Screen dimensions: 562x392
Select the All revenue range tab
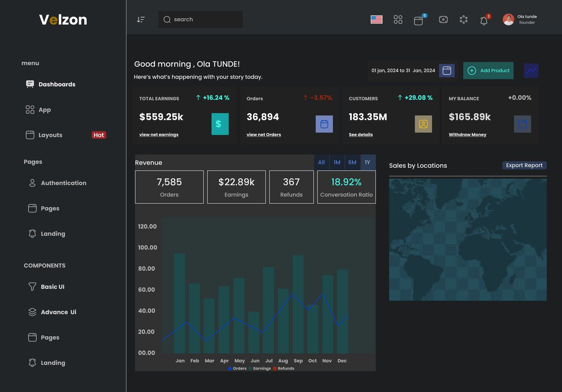(x=321, y=163)
